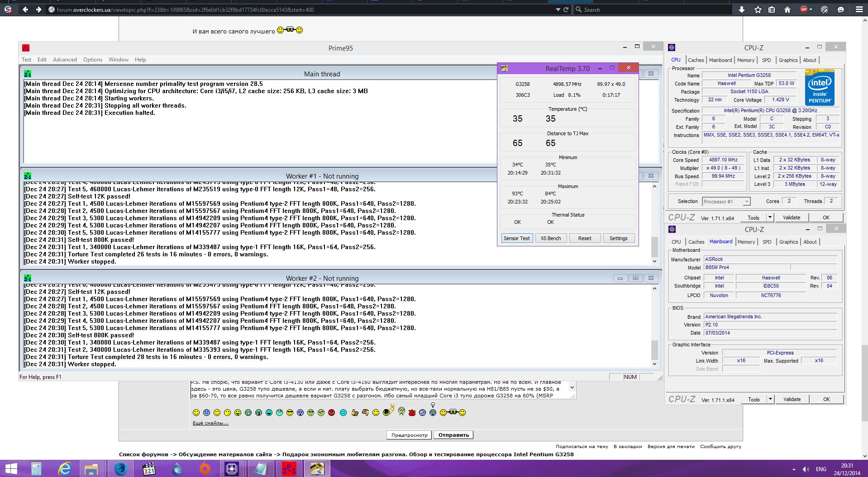Open the Ещё смайлы link
This screenshot has height=477, width=868.
pyautogui.click(x=210, y=423)
